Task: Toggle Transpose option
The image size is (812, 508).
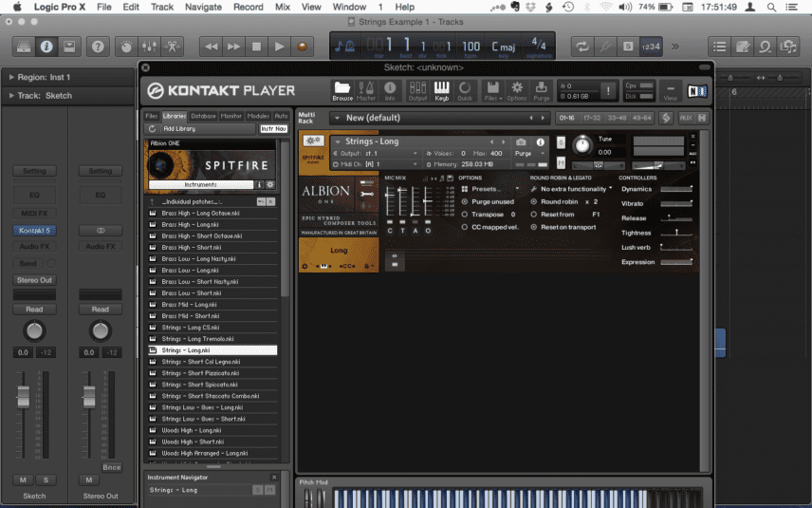Action: click(x=465, y=214)
